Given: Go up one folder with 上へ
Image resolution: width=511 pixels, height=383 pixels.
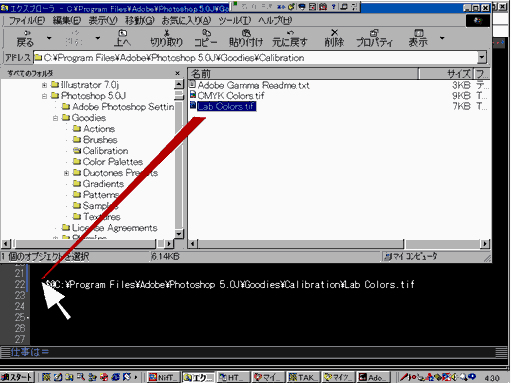Looking at the screenshot, I should 122,38.
